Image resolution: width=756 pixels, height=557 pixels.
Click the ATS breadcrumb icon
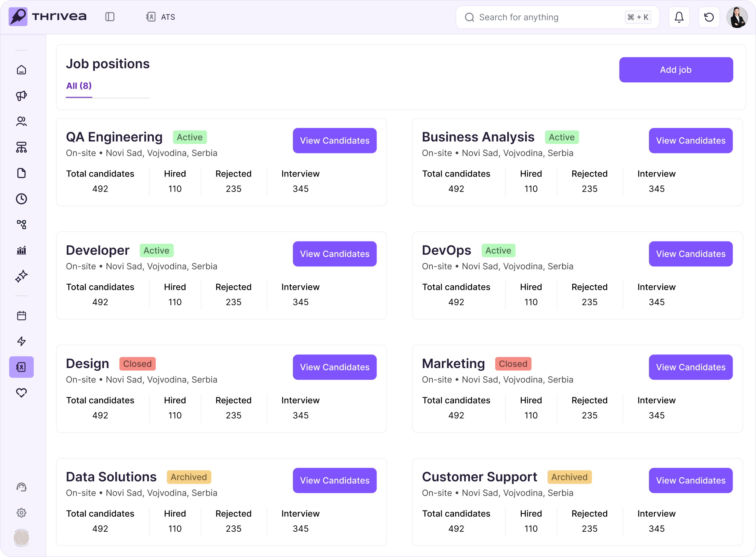151,17
